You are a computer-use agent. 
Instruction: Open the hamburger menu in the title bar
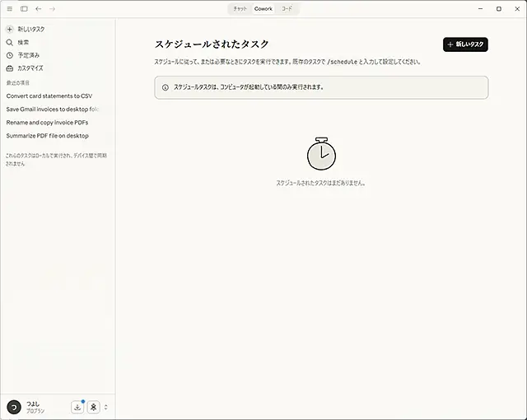[9, 8]
